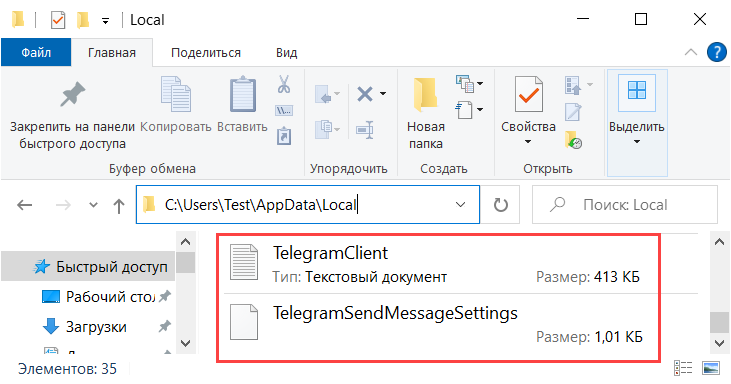The image size is (731, 384).
Task: Click the file list scrollbar thumb
Action: pyautogui.click(x=719, y=322)
